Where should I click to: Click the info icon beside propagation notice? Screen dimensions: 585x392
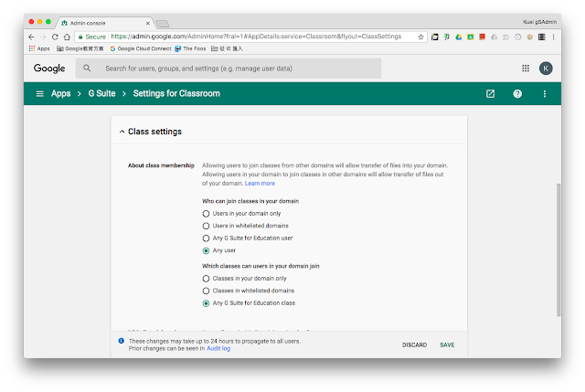click(122, 341)
